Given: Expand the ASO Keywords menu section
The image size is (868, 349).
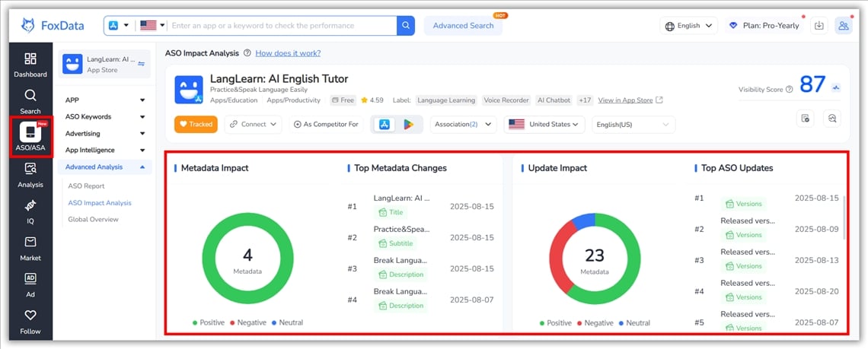Looking at the screenshot, I should 104,116.
